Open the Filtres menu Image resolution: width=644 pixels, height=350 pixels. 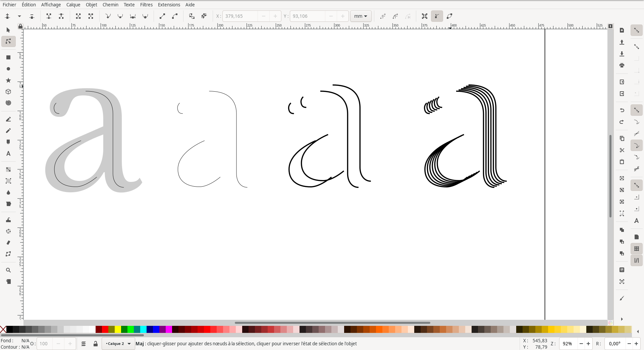coord(146,5)
